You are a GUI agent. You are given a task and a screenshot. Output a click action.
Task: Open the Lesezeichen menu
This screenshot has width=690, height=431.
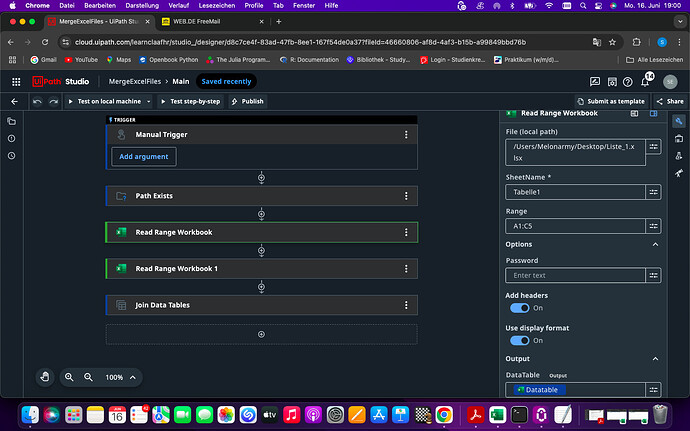pos(217,6)
